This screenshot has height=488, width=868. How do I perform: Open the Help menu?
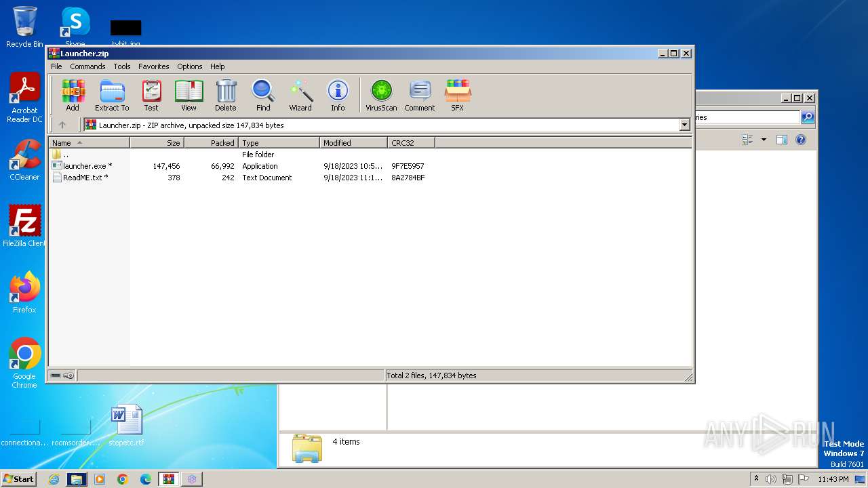(217, 66)
